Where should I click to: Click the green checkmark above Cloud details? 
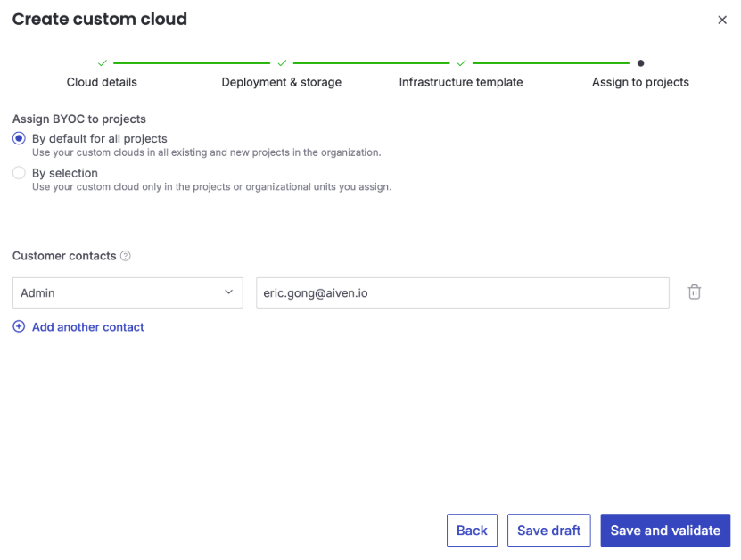(102, 63)
